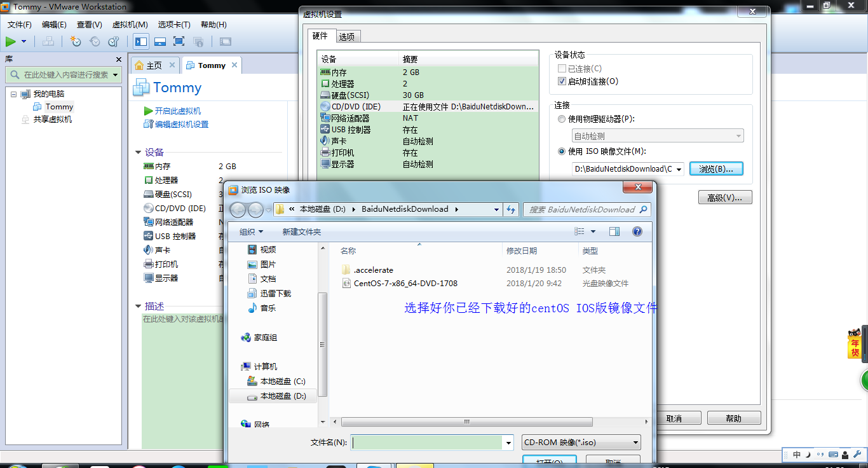Screen dimensions: 868x468
Task: Click the library search input field
Action: tap(62, 74)
